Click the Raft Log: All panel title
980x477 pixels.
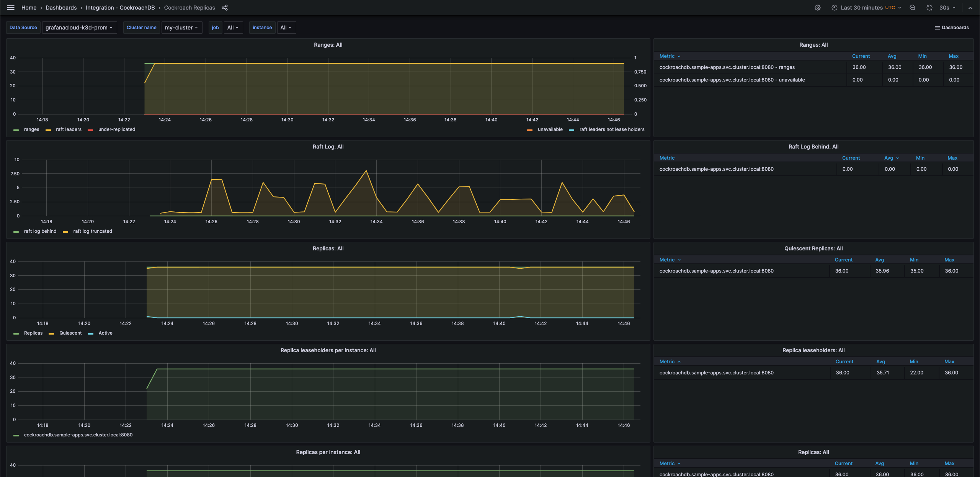pos(328,147)
